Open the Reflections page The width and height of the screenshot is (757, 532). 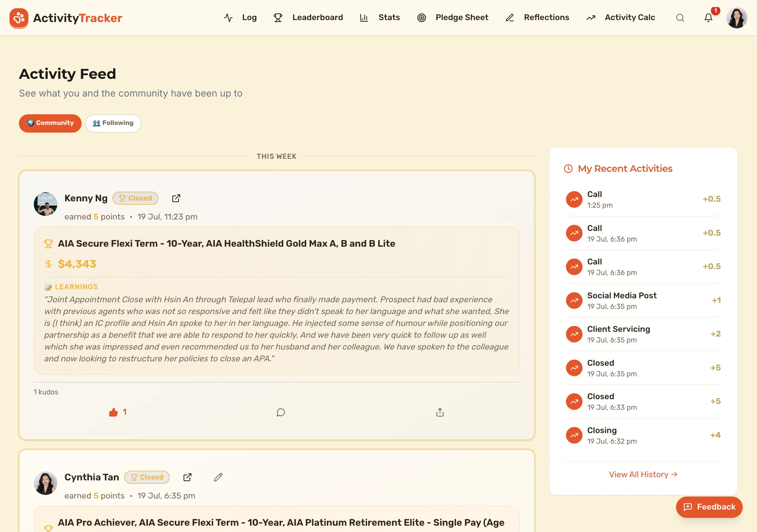[x=537, y=17]
